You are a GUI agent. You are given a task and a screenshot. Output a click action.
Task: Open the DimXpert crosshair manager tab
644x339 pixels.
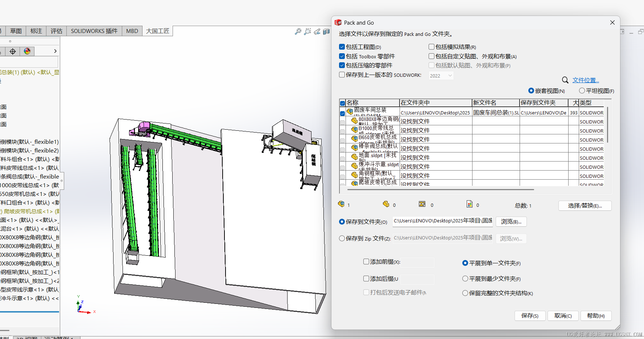pyautogui.click(x=13, y=51)
